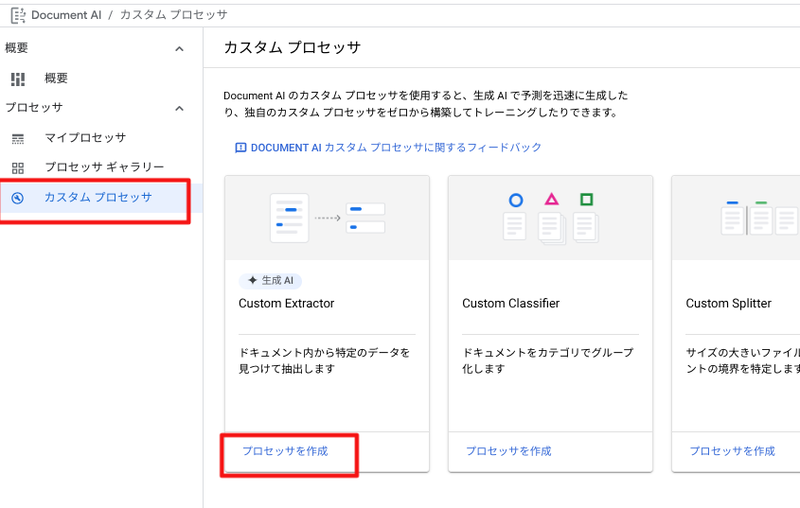The width and height of the screenshot is (800, 508).
Task: Click the description ドキュメント内から特定のデータを
Action: tap(324, 361)
